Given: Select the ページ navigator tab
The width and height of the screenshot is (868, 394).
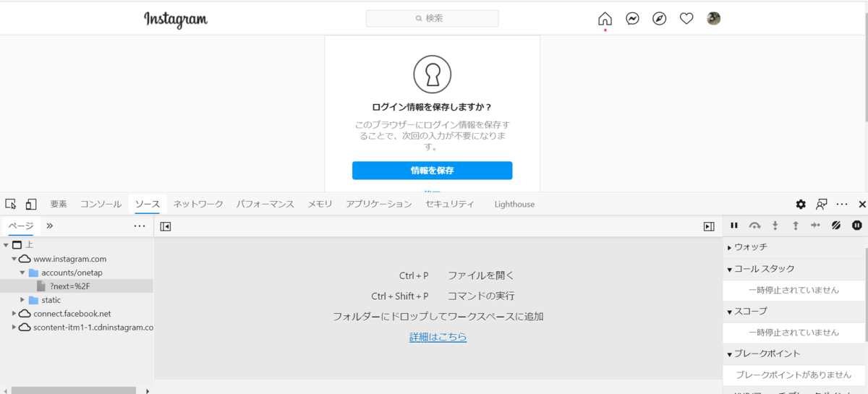Looking at the screenshot, I should tap(20, 226).
